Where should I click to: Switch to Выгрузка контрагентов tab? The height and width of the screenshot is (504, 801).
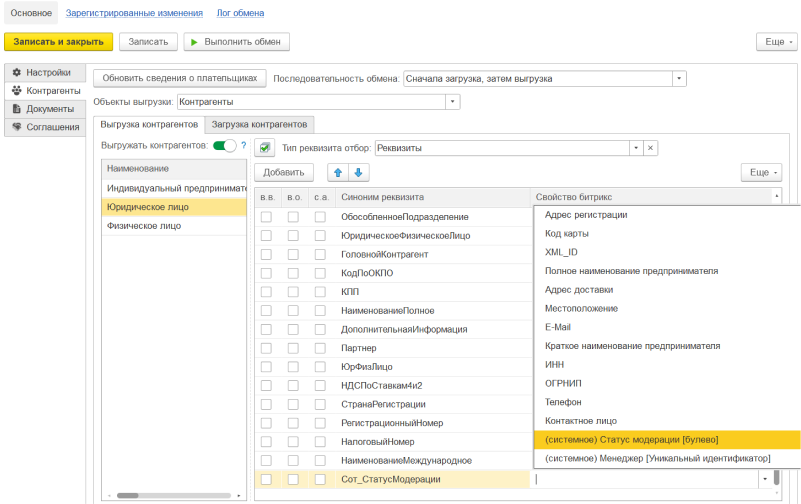tap(149, 124)
